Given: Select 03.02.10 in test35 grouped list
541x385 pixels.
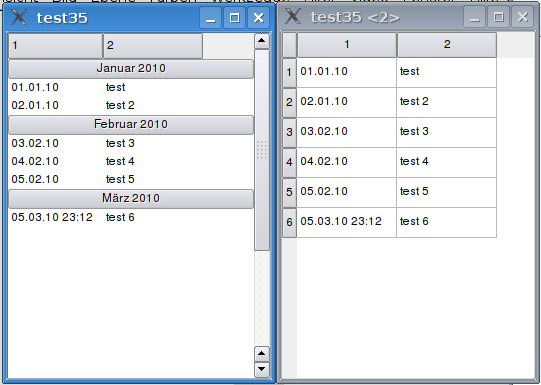Looking at the screenshot, I should (x=35, y=143).
